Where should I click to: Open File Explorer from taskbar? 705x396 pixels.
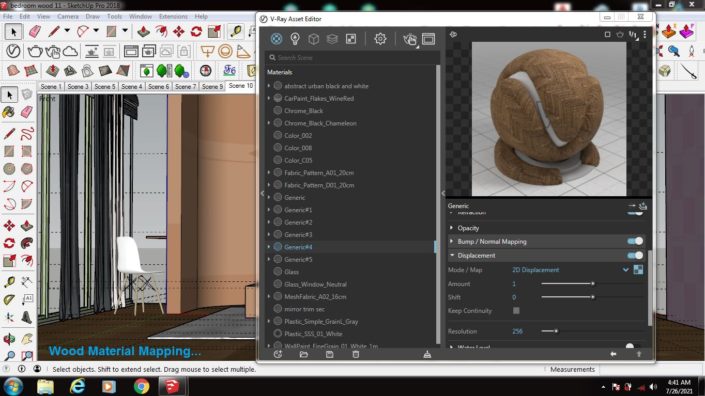click(x=45, y=386)
